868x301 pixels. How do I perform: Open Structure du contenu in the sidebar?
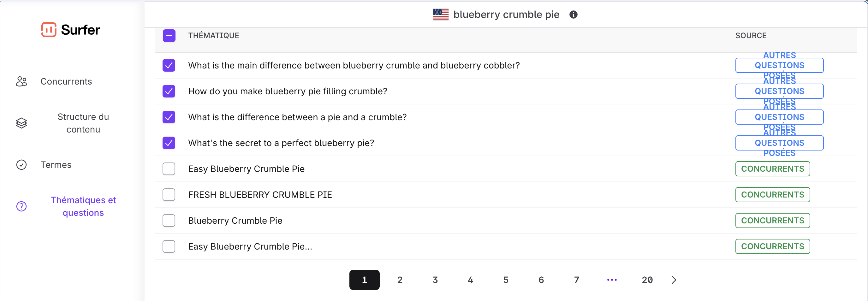[x=83, y=123]
